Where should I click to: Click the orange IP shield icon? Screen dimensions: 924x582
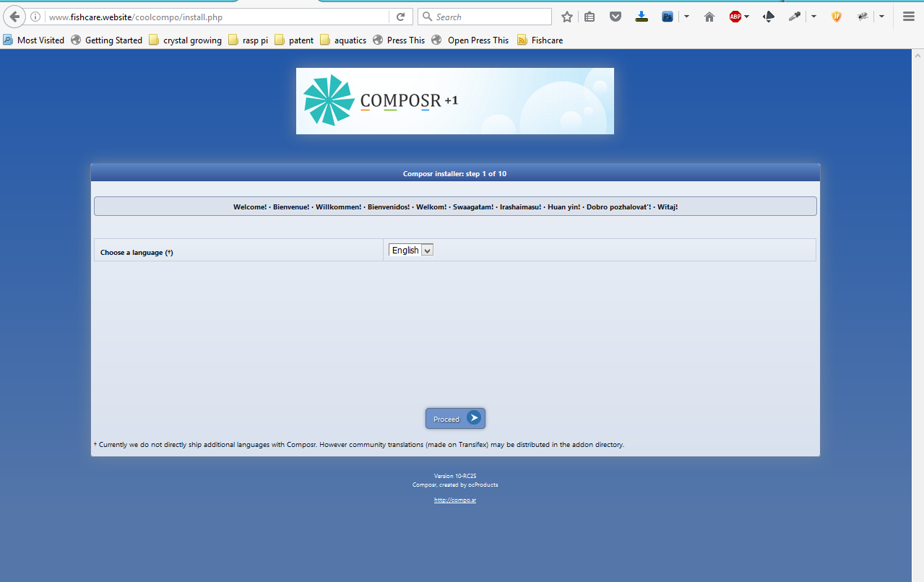point(837,17)
